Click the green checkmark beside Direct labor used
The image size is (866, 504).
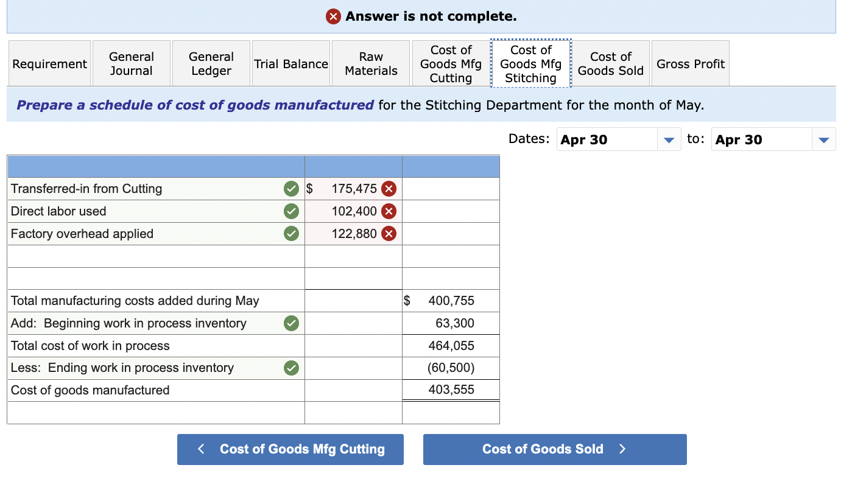pos(291,211)
